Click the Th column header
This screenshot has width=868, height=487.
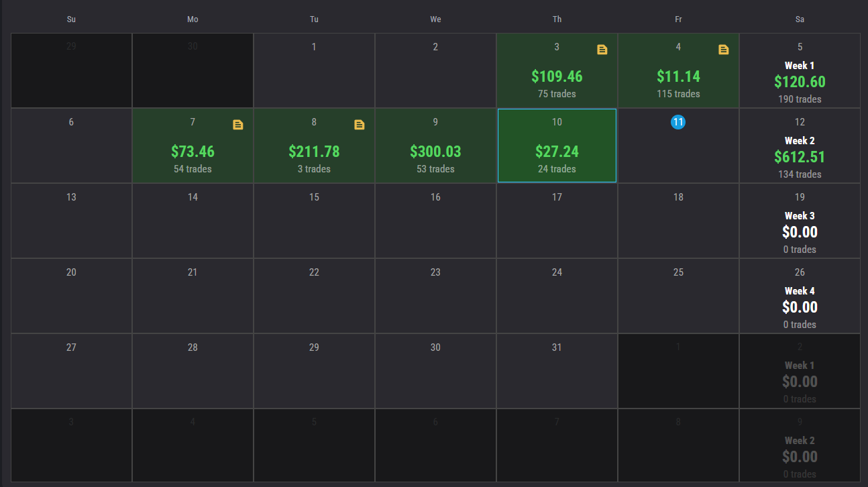557,19
